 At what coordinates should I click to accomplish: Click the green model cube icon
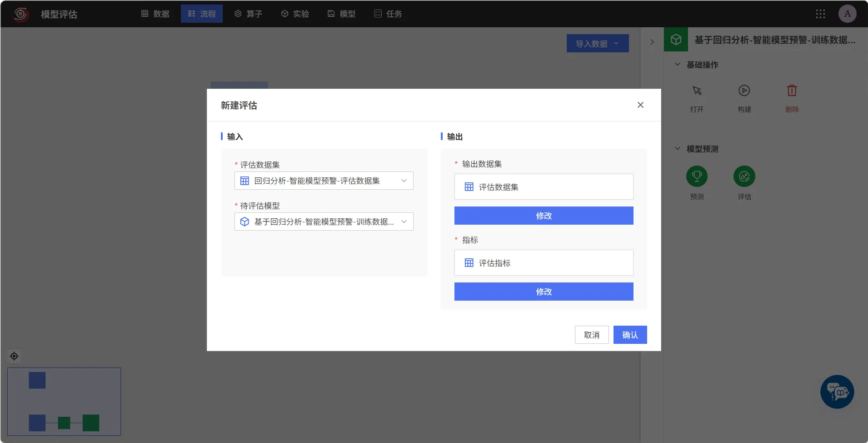(676, 40)
